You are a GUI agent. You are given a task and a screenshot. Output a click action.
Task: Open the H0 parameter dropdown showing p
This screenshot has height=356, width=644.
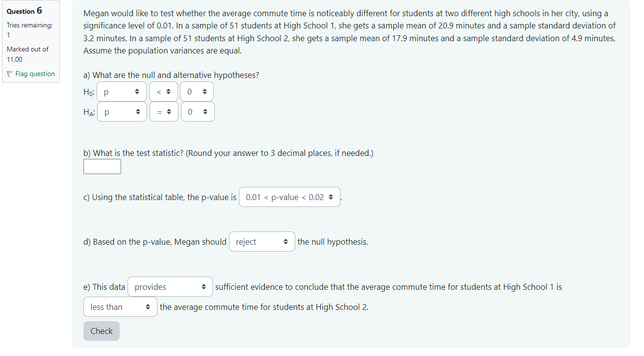click(x=121, y=92)
